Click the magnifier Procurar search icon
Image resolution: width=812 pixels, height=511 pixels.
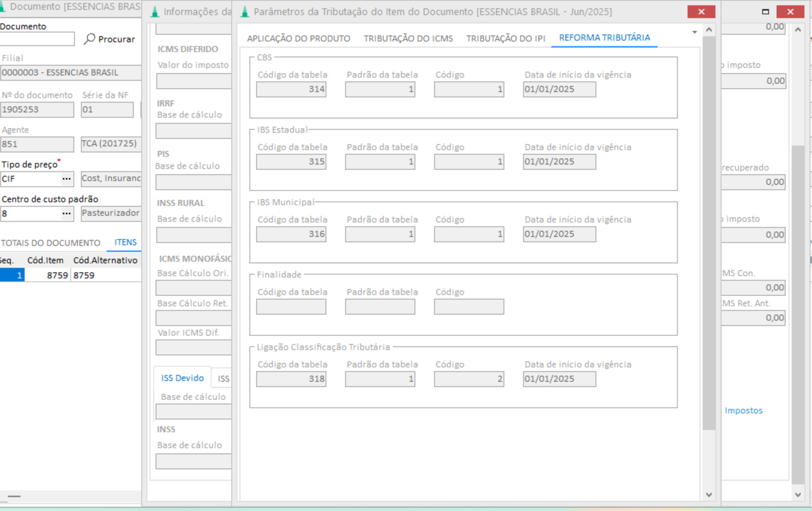coord(89,39)
